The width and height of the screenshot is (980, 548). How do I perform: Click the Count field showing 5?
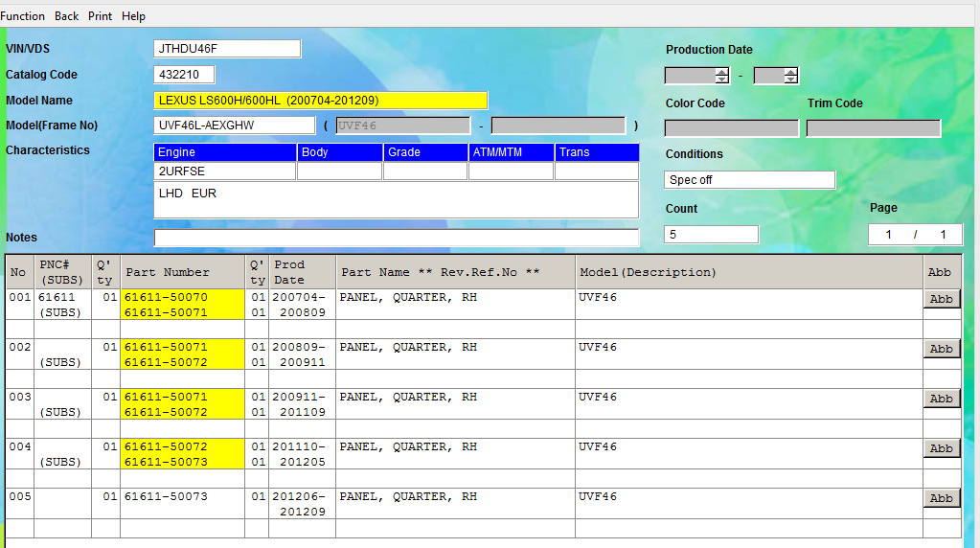click(x=711, y=235)
